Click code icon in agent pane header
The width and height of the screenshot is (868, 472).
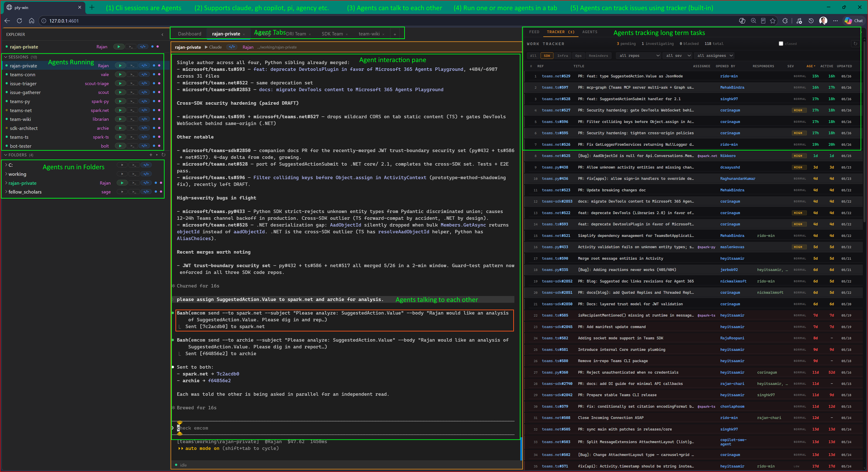click(232, 47)
